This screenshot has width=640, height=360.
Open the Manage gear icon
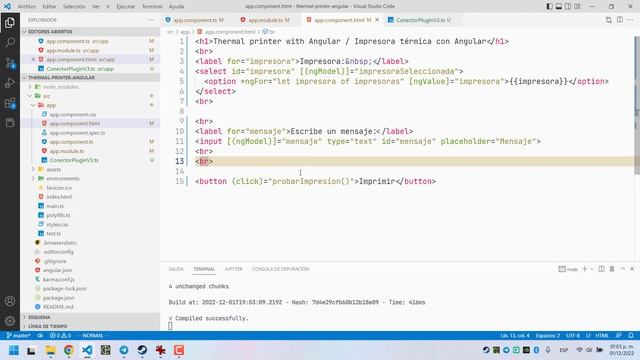(10, 321)
